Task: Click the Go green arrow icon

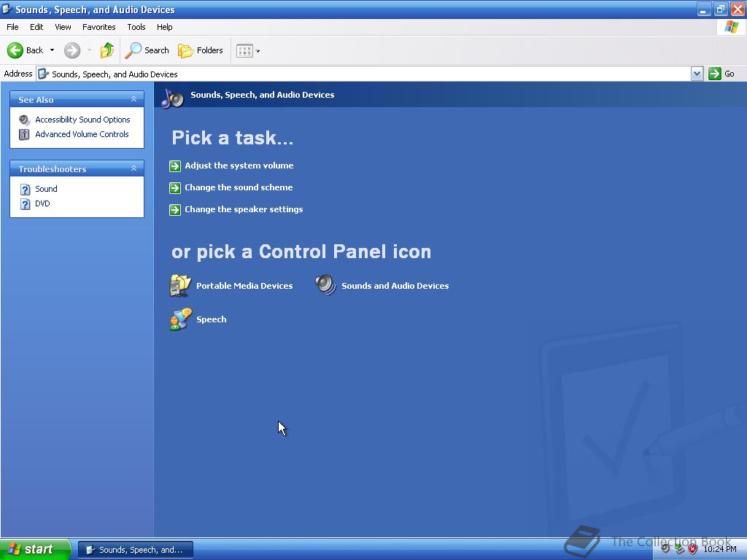Action: point(715,74)
